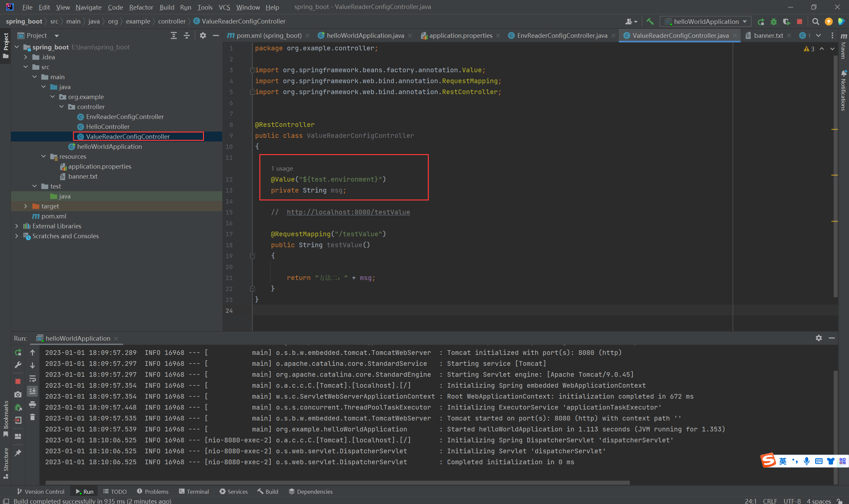Stop the running helloWorldApplication in the toolbar
Viewport: 849px width, 504px height.
click(x=799, y=22)
